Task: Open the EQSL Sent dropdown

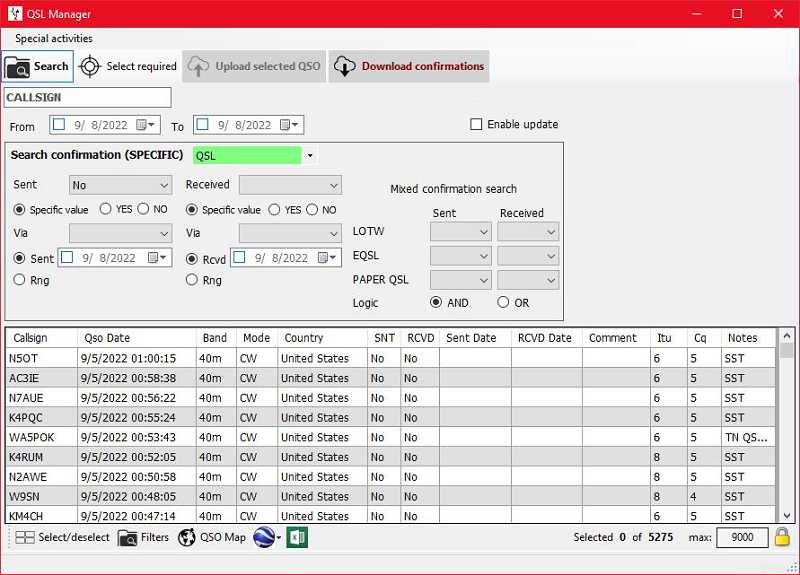Action: (x=461, y=256)
